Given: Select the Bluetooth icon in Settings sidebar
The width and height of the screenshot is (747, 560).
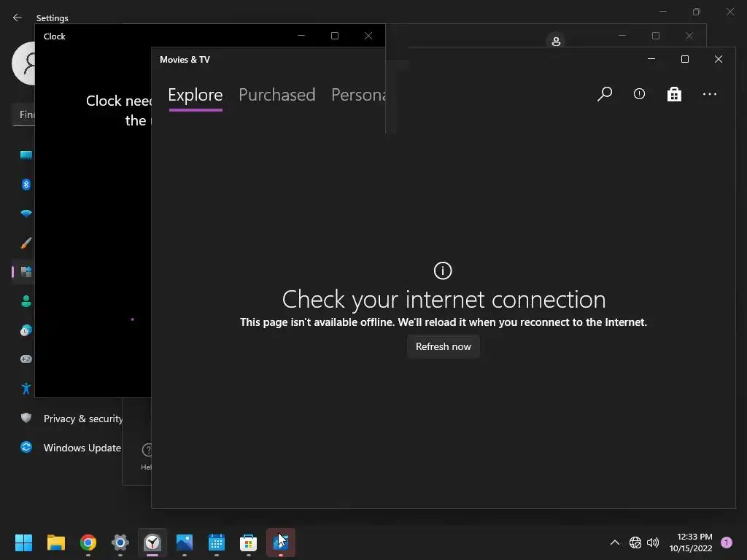Looking at the screenshot, I should (x=26, y=184).
